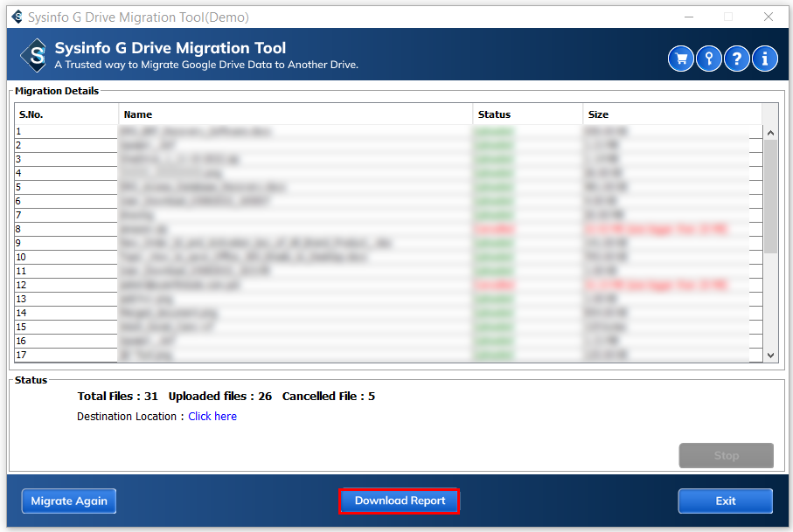Image resolution: width=793 pixels, height=532 pixels.
Task: Sort by the Name column header
Action: click(296, 114)
